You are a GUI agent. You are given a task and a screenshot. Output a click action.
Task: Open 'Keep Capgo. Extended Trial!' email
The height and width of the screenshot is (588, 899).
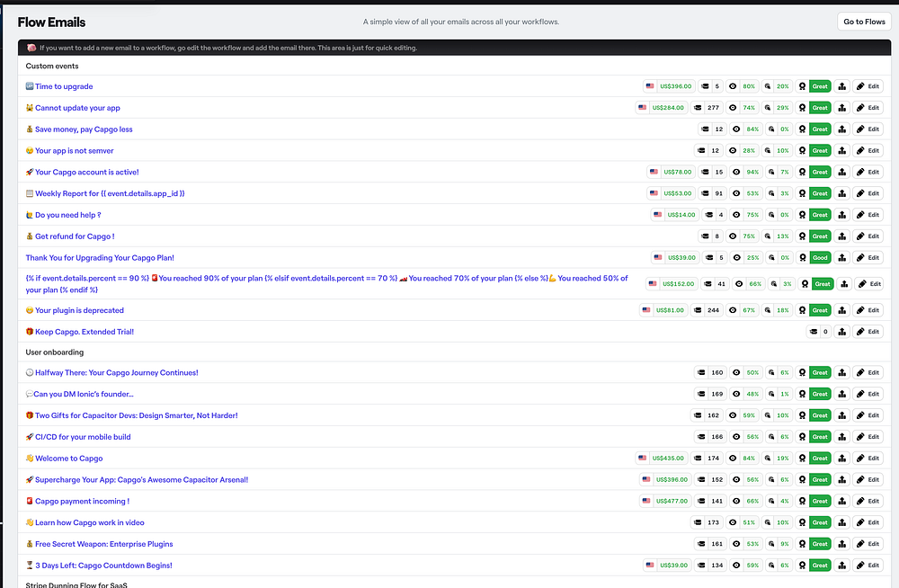[x=85, y=332]
